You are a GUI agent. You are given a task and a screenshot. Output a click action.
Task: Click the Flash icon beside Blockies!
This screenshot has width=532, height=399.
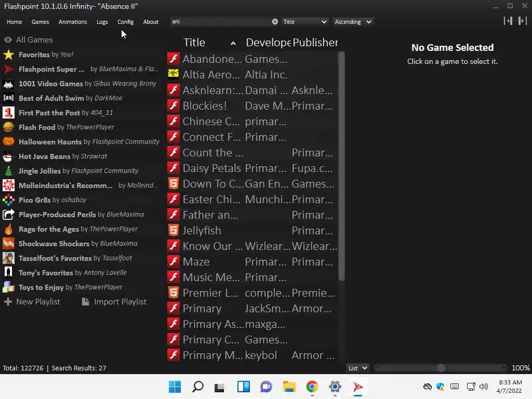coord(174,105)
